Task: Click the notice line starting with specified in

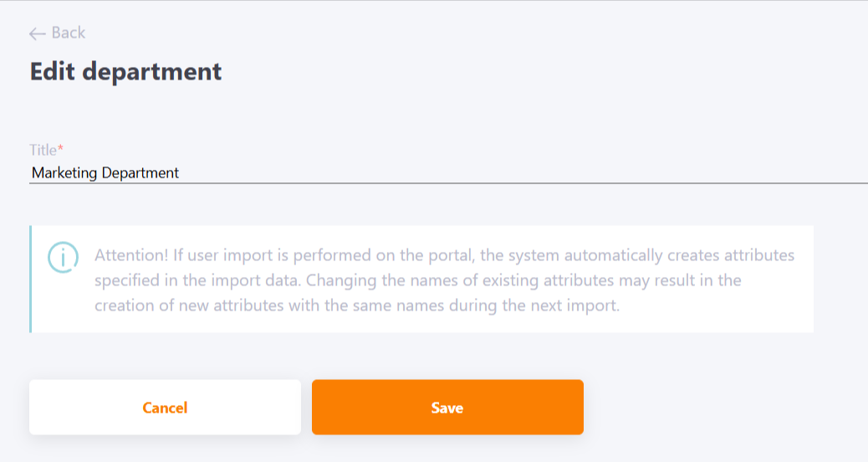Action: pos(418,280)
